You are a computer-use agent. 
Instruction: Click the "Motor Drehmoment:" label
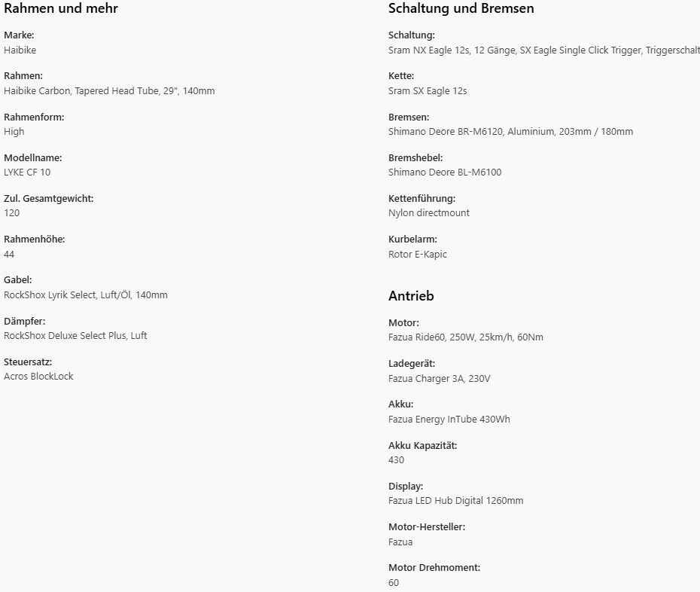[434, 567]
